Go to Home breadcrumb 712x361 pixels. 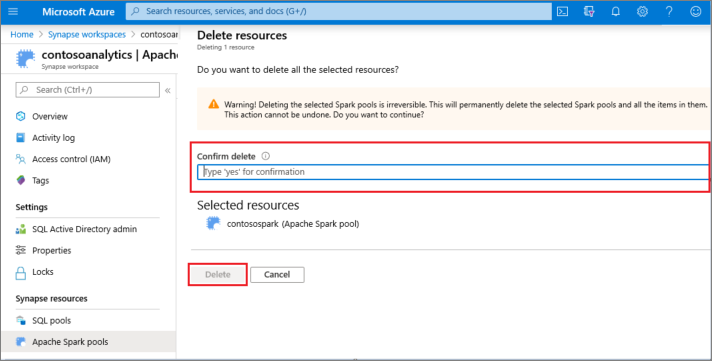coord(22,35)
